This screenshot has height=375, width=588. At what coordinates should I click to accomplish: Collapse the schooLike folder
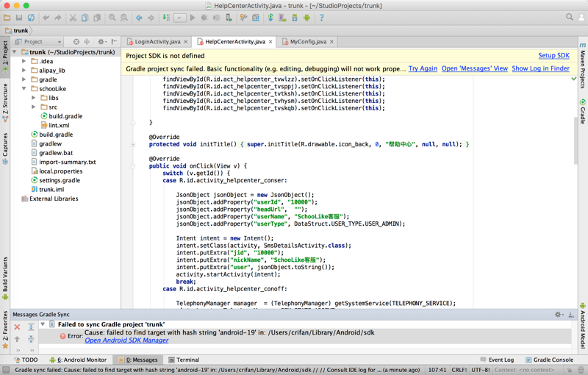pyautogui.click(x=24, y=89)
